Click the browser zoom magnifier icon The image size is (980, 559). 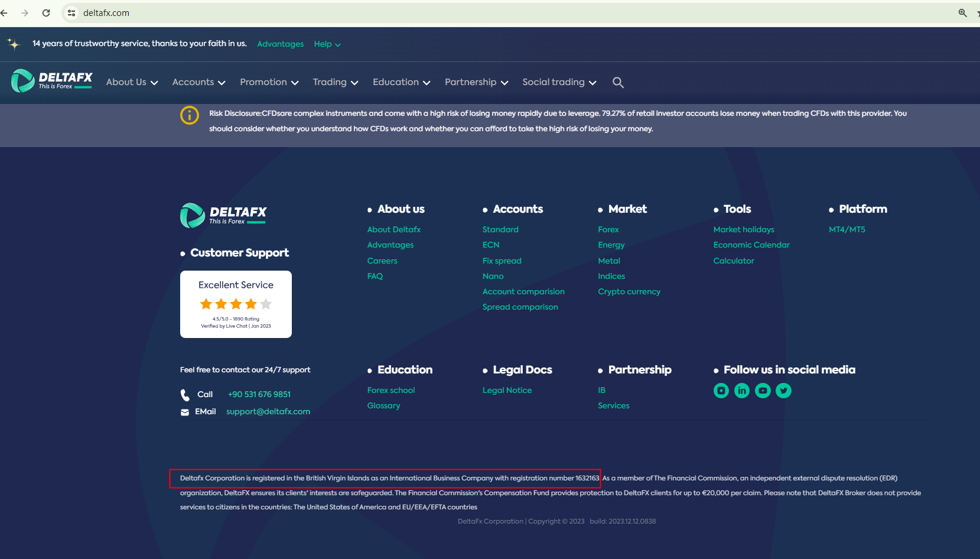coord(962,13)
